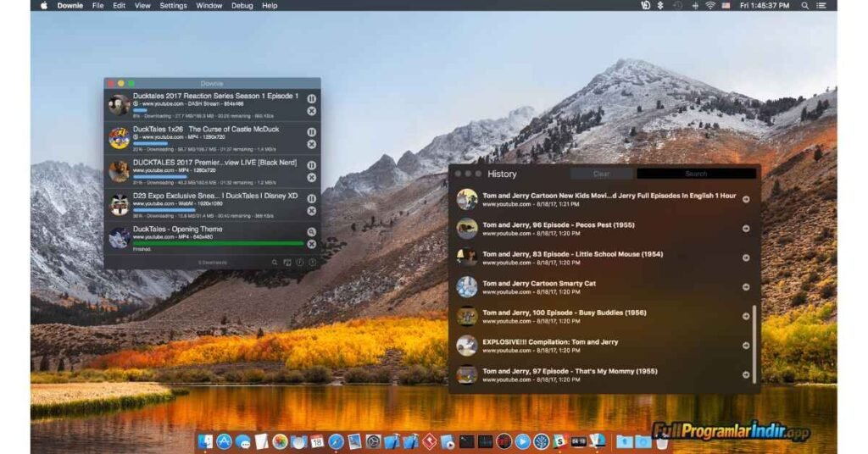Open Safari from the Dock

336,441
